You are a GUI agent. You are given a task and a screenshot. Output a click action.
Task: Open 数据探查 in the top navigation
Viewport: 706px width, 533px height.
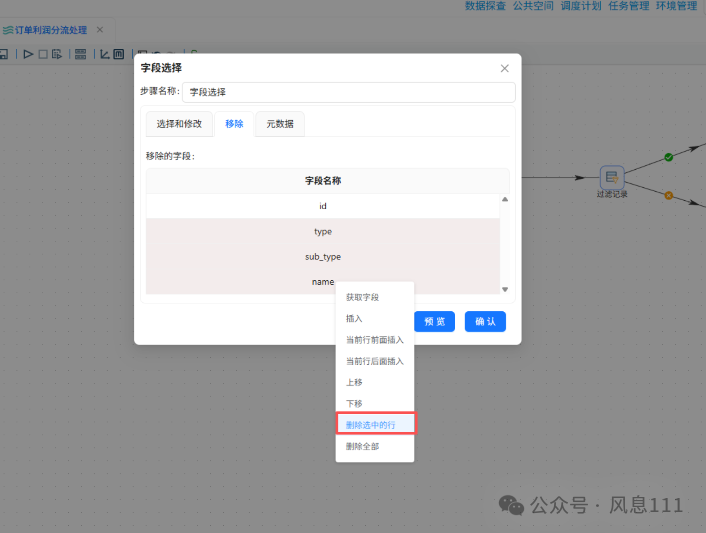485,6
